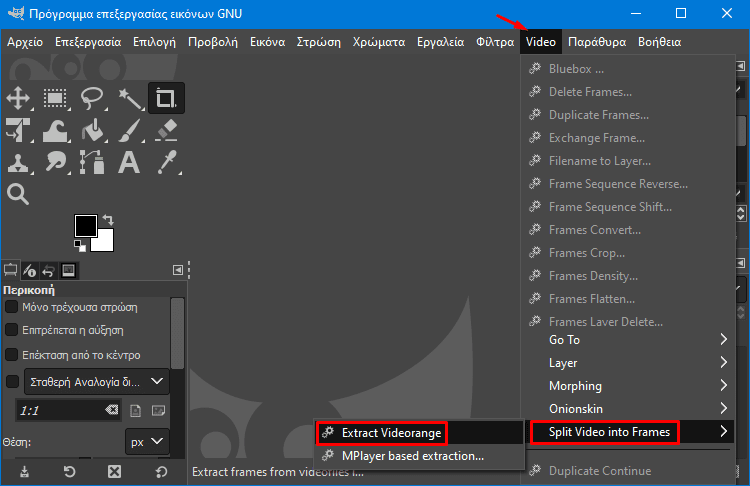Select the Bucket Fill tool
The width and height of the screenshot is (750, 486).
[x=92, y=130]
